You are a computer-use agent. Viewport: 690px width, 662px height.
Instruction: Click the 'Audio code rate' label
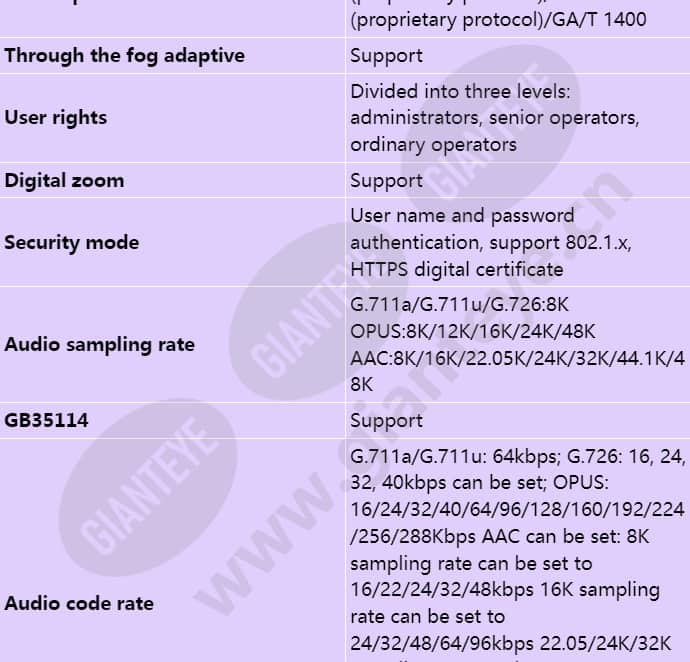(x=79, y=603)
